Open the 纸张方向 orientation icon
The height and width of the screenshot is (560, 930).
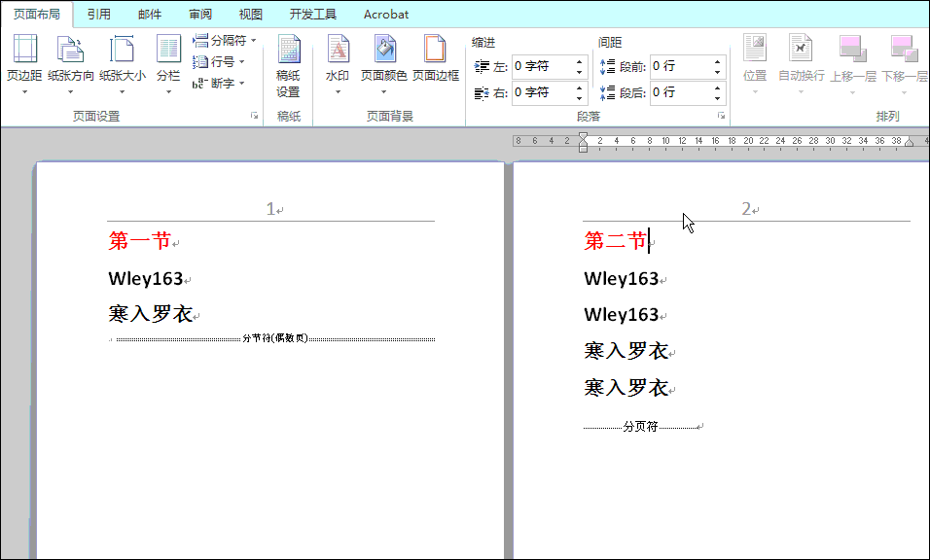click(71, 50)
